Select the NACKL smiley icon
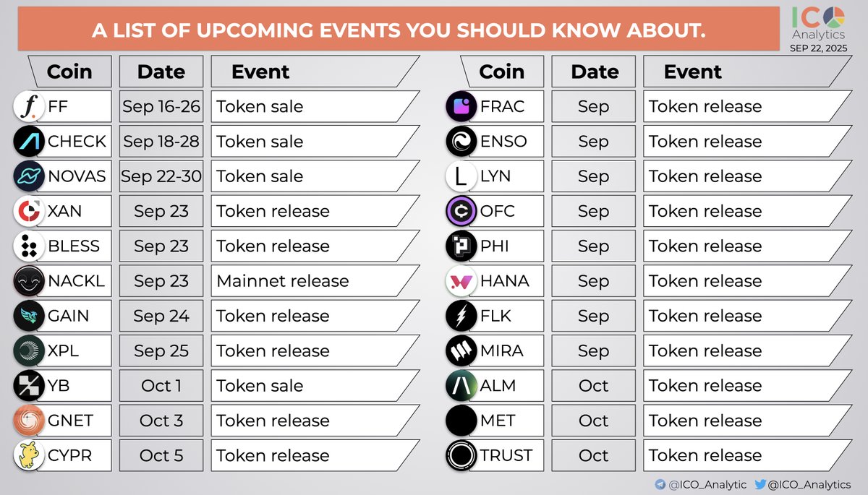Screen dimensions: 868x495 tap(30, 281)
